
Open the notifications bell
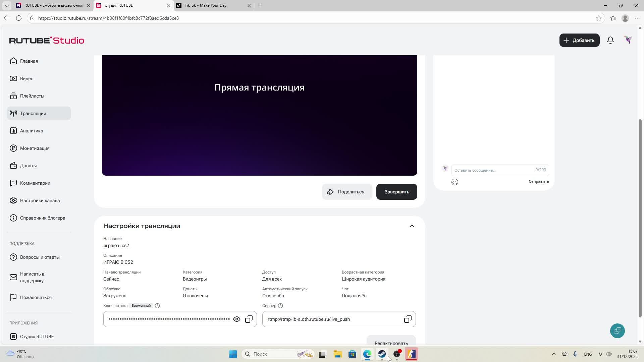tap(610, 40)
